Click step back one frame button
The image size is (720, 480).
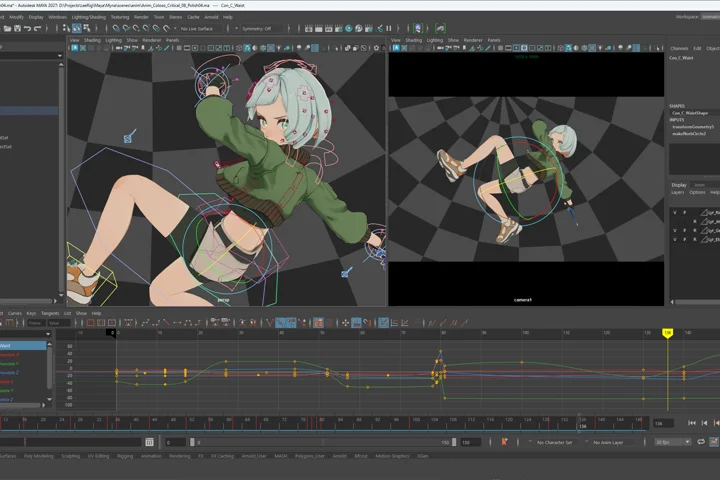pyautogui.click(x=704, y=423)
